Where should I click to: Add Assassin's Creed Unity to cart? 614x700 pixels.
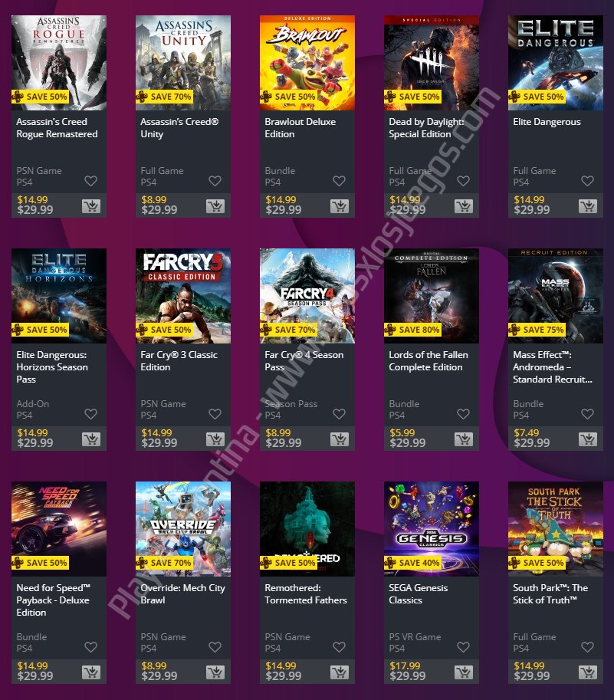[215, 205]
